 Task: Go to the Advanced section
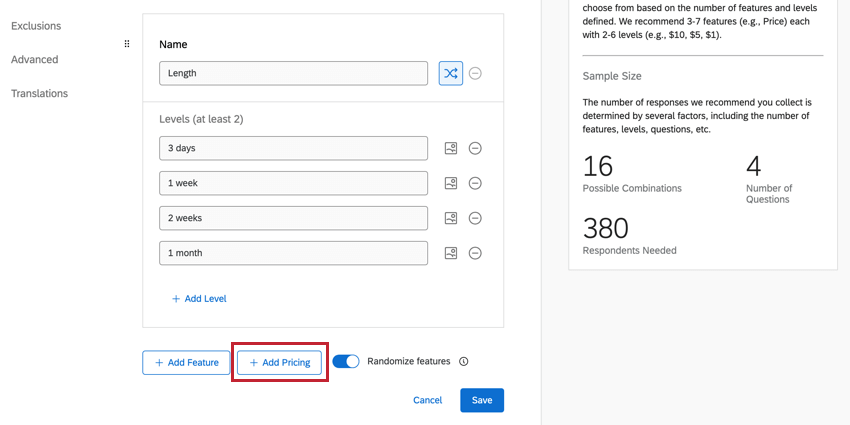pyautogui.click(x=35, y=60)
